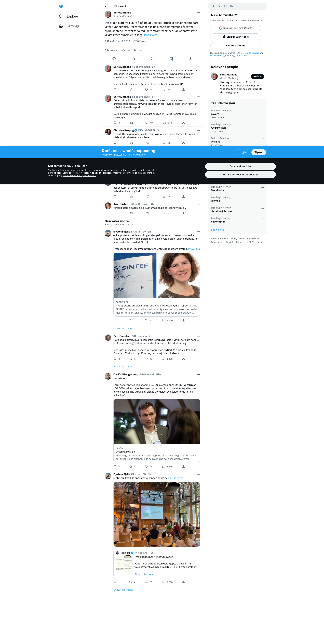Click the share icon under the main tweet

[190, 59]
